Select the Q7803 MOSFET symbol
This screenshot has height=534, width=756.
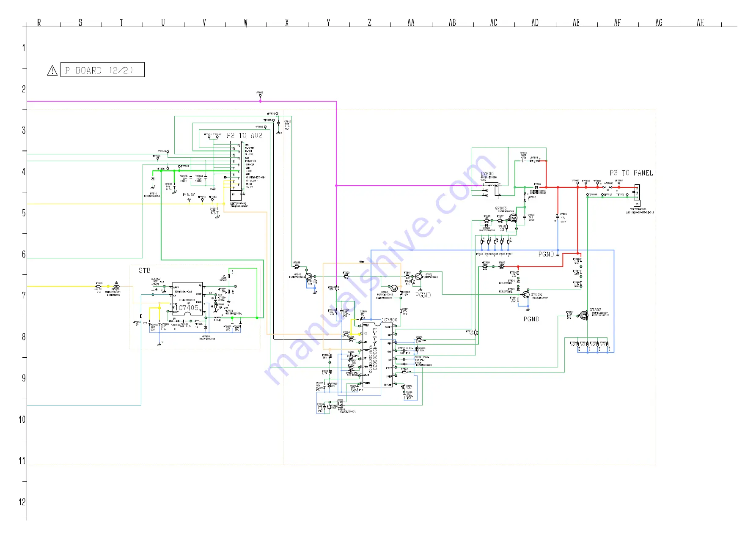513,218
